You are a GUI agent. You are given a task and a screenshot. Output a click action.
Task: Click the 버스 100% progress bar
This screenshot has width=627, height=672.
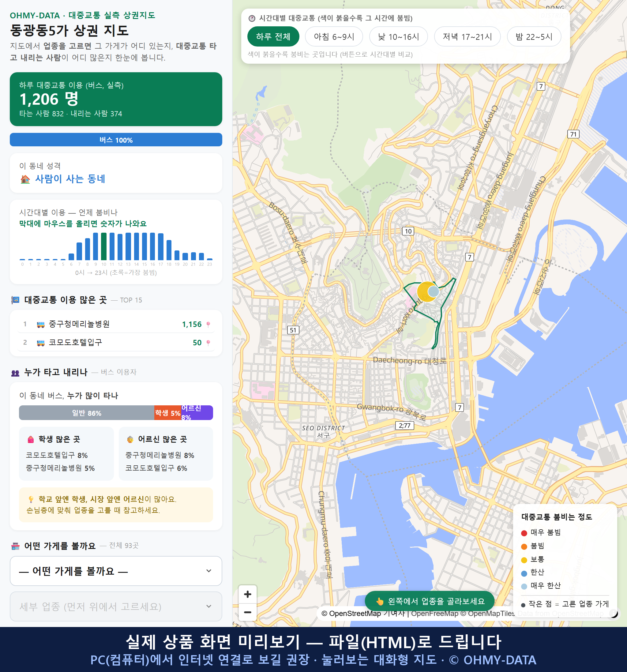[x=116, y=140]
